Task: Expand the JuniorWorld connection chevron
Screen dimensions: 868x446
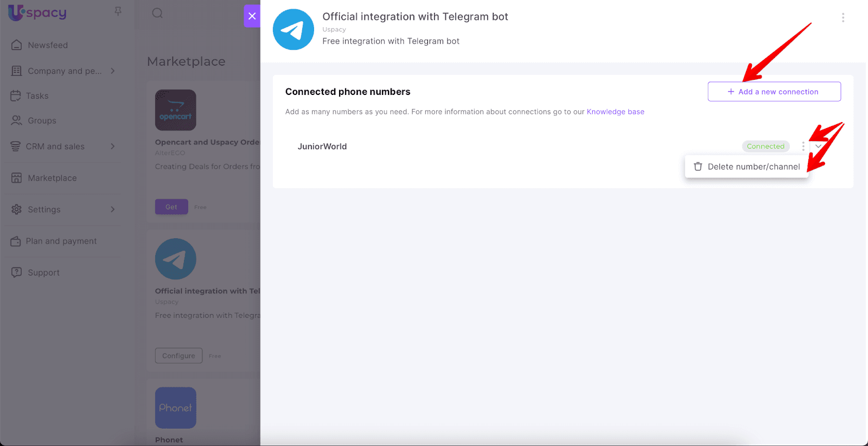Action: click(818, 146)
